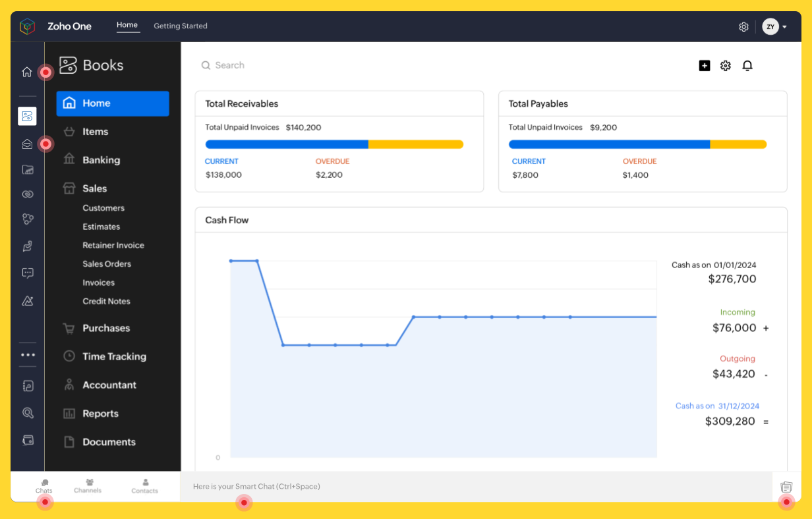Click the Zoho One logo
Viewport: 812px width, 519px height.
(x=27, y=26)
